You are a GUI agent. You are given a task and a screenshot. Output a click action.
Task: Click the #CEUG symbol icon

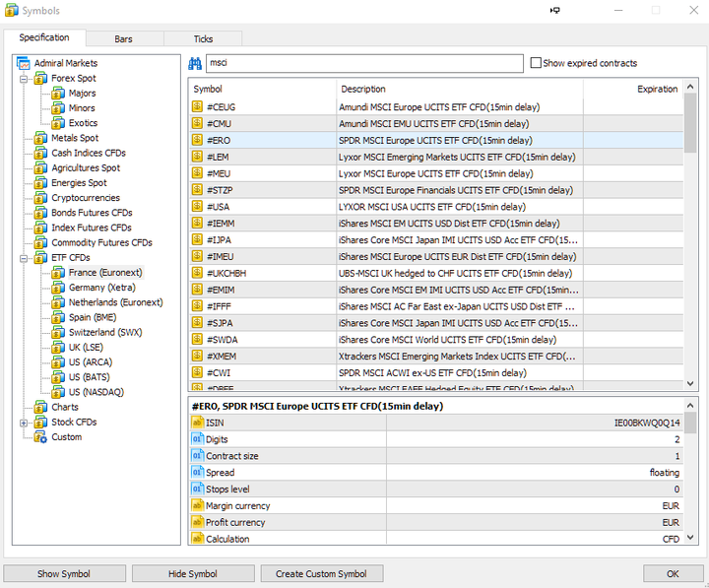(197, 106)
